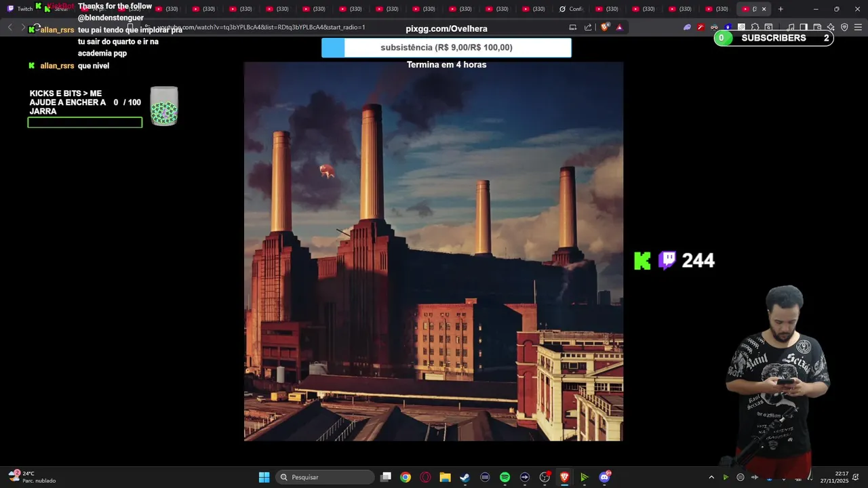Click the pixgg.com/Ovelhera link text
Image resolution: width=868 pixels, height=488 pixels.
click(x=446, y=28)
